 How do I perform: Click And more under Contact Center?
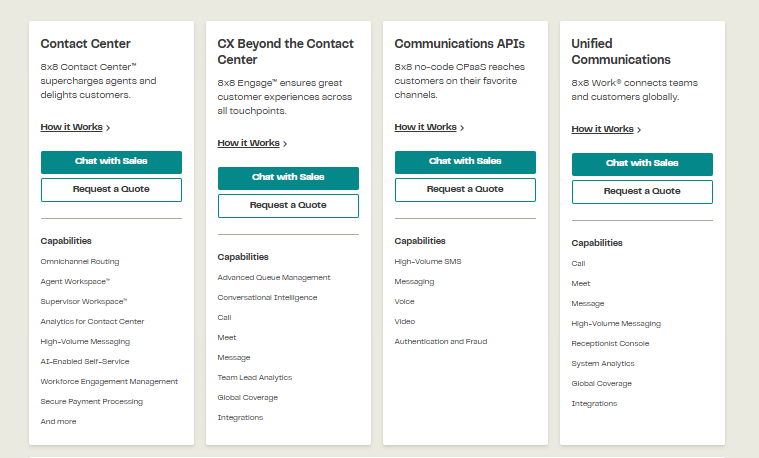pyautogui.click(x=58, y=422)
